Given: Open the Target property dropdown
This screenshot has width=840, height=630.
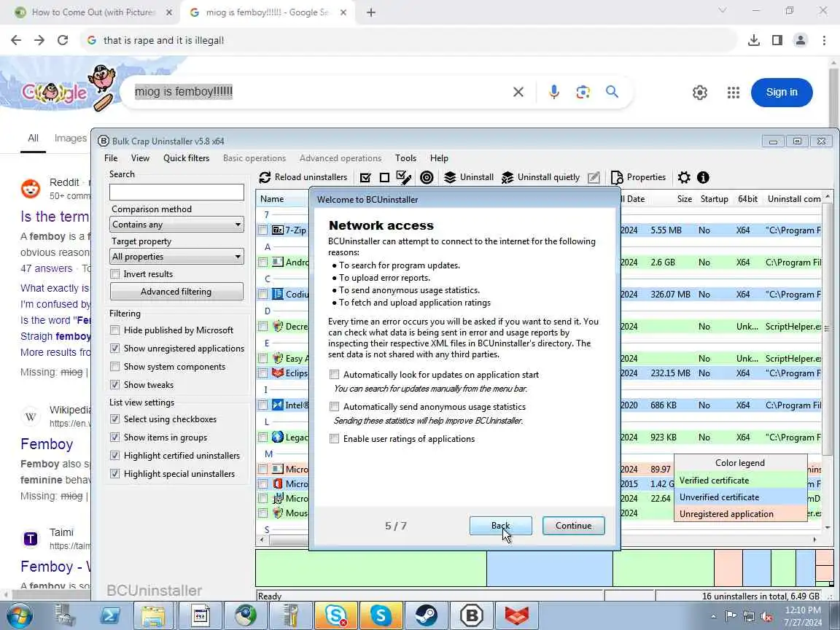Looking at the screenshot, I should 176,257.
